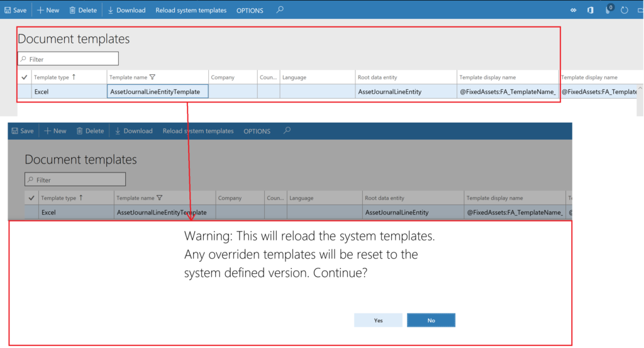644x348 pixels.
Task: Click Save in the top toolbar
Action: point(15,10)
